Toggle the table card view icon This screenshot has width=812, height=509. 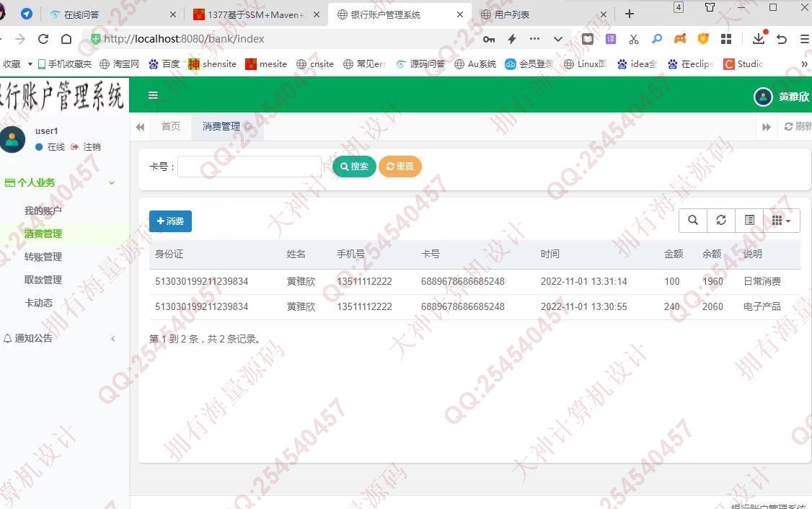[x=749, y=221]
